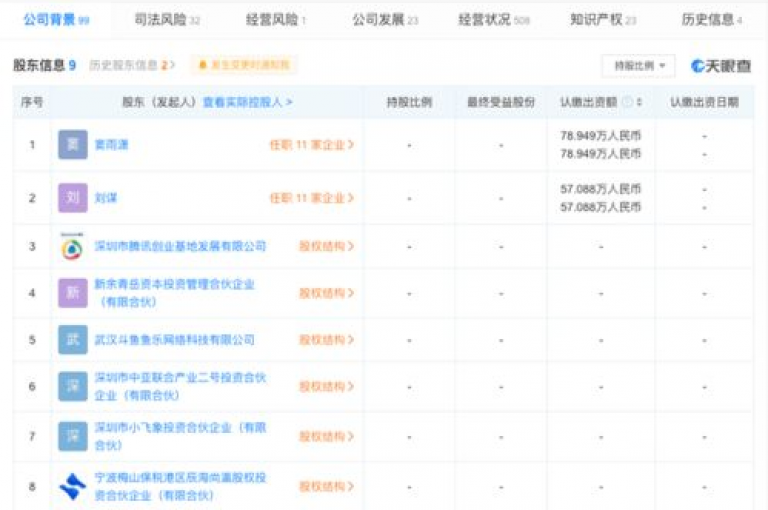The width and height of the screenshot is (768, 510).
Task: Click the 武 avatar in row 5
Action: coord(72,340)
